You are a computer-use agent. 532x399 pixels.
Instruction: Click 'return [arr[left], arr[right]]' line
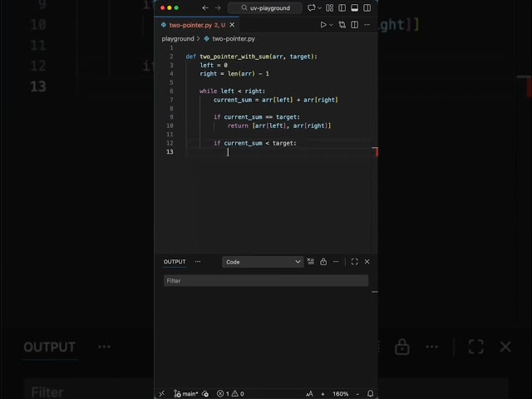tap(279, 126)
